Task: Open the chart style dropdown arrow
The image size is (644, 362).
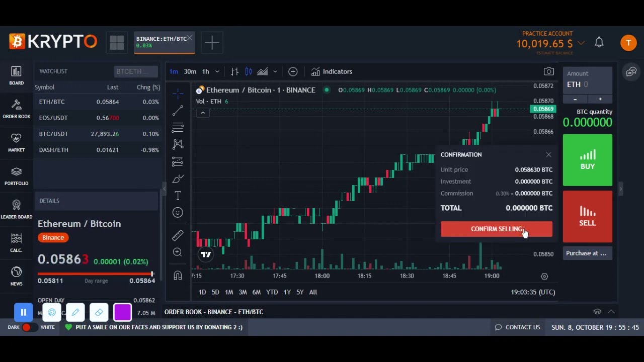Action: pos(275,71)
